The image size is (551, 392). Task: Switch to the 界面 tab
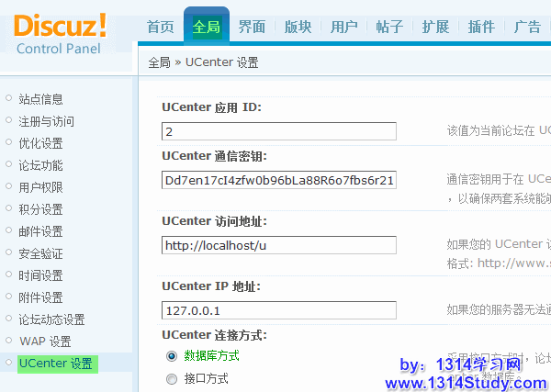(253, 28)
